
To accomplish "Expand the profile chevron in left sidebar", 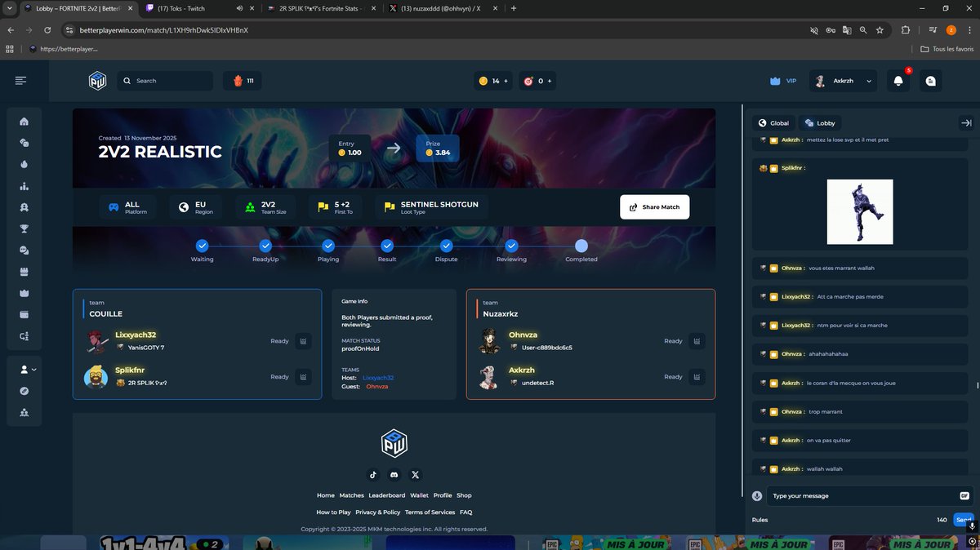I will point(34,370).
